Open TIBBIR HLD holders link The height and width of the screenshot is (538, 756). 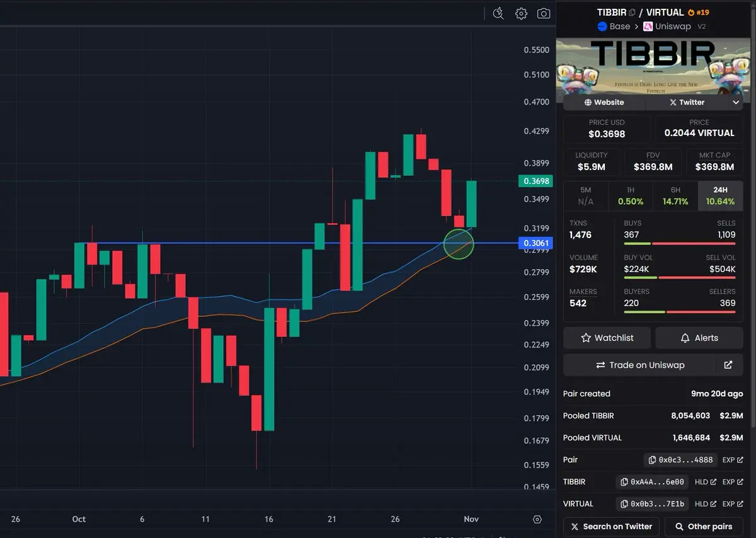pyautogui.click(x=706, y=482)
